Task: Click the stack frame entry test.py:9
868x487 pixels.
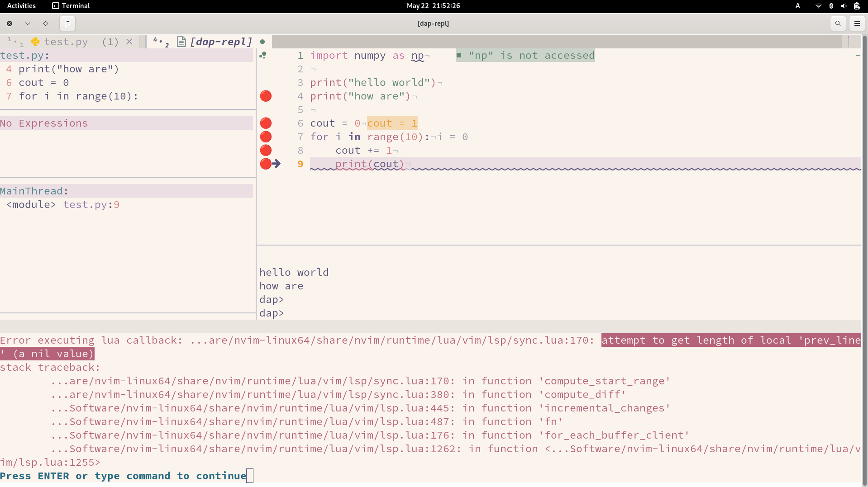Action: pyautogui.click(x=62, y=204)
